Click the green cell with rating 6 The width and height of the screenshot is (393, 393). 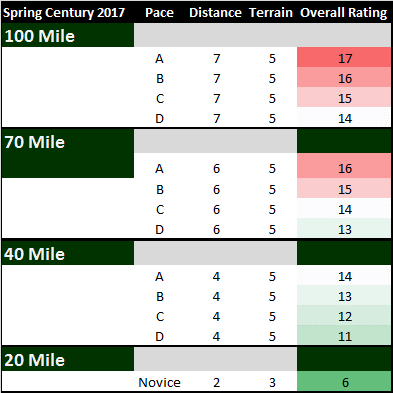point(344,381)
